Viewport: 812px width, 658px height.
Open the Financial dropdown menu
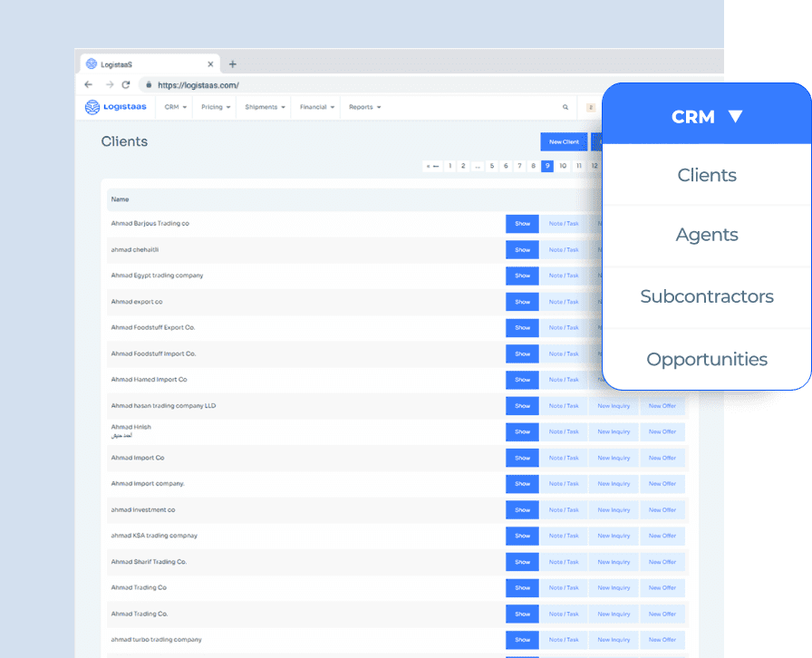point(317,107)
